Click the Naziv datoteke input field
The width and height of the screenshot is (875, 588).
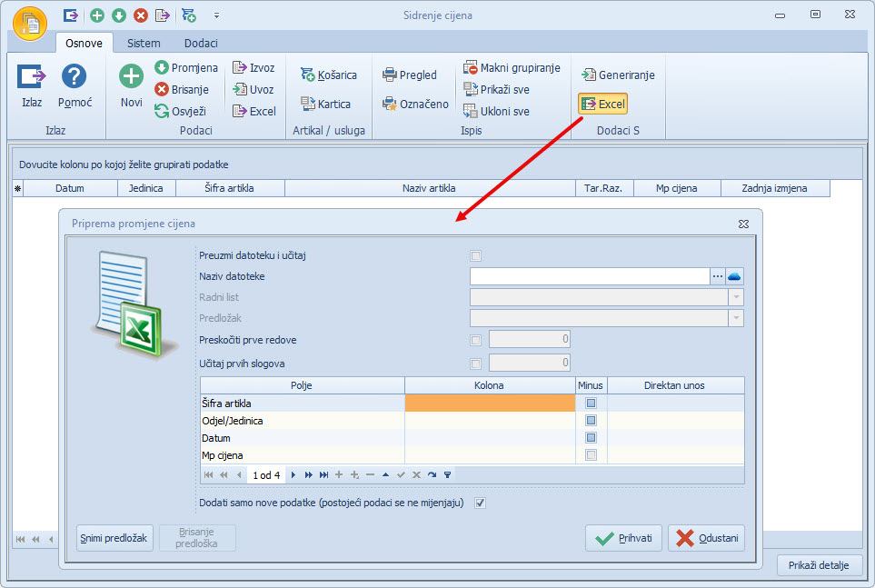(589, 275)
